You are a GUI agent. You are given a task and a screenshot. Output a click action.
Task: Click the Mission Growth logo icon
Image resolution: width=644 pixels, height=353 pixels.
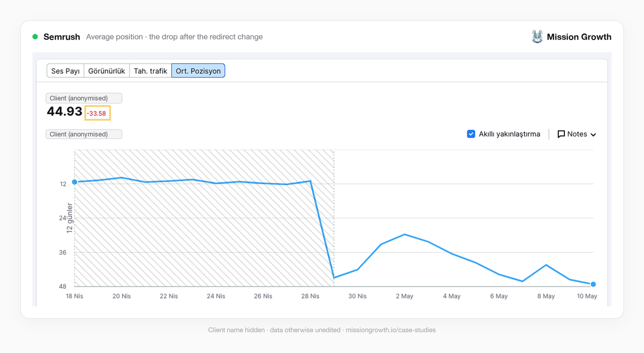(537, 37)
